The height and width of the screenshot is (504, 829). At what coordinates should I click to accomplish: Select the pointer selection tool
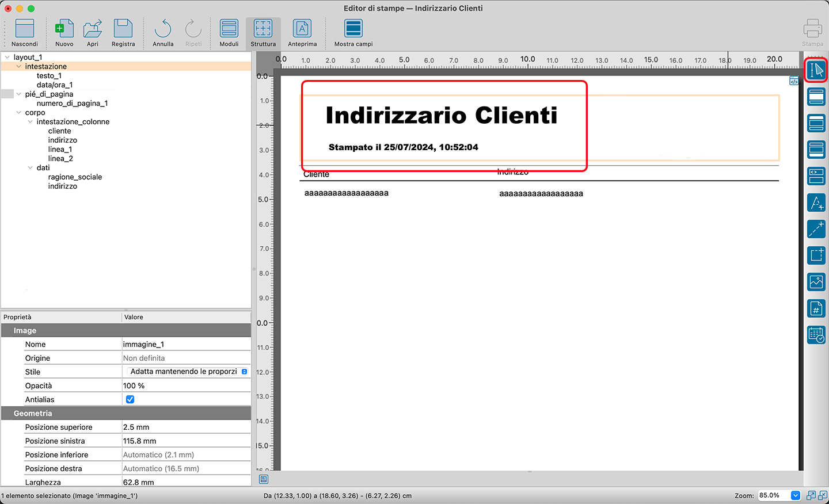click(816, 70)
